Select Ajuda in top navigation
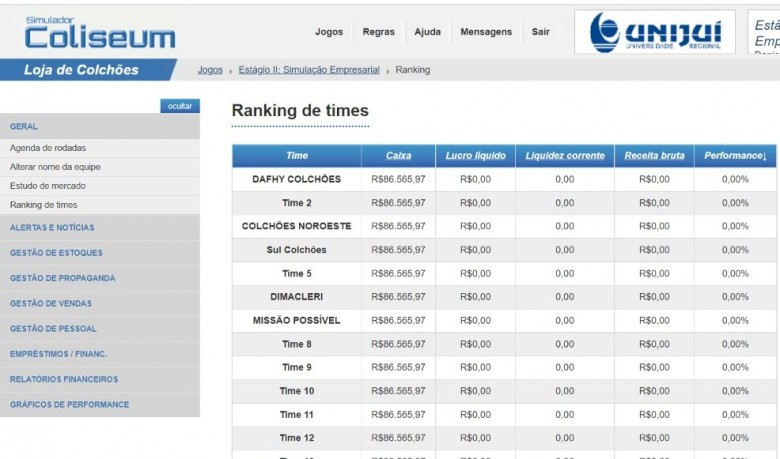This screenshot has height=459, width=780. click(427, 32)
